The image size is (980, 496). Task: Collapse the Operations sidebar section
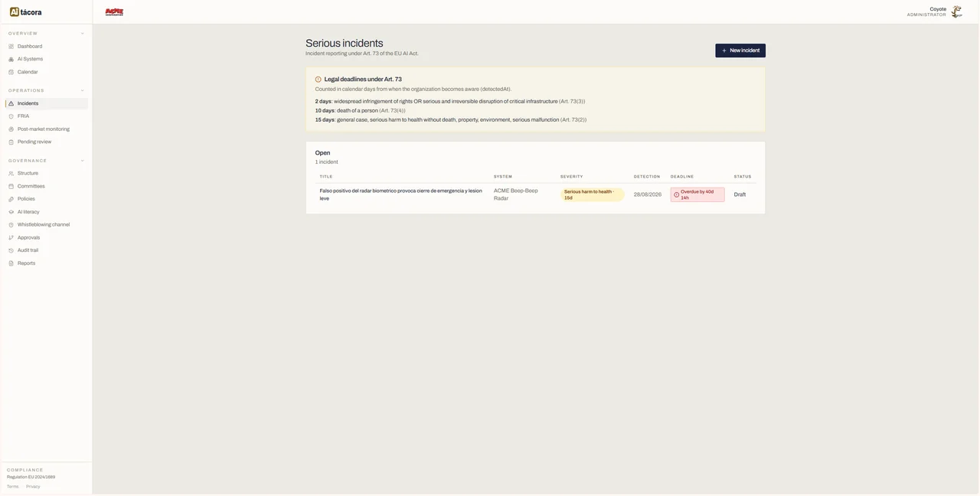point(83,90)
